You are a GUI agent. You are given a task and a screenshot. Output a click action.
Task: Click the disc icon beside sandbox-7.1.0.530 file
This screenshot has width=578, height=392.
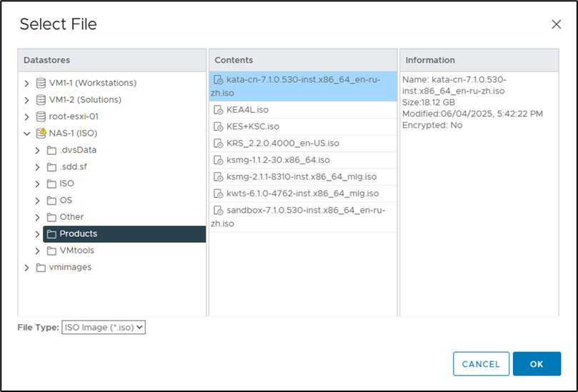[x=219, y=211]
